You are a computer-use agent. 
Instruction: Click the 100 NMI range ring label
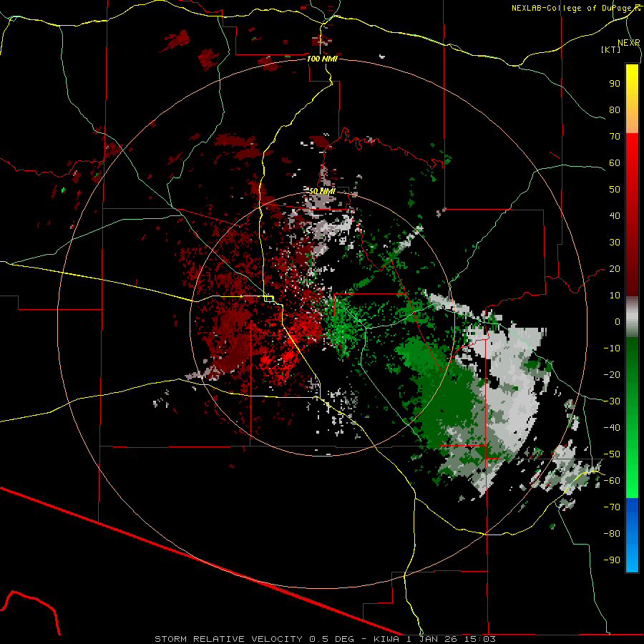tap(322, 59)
